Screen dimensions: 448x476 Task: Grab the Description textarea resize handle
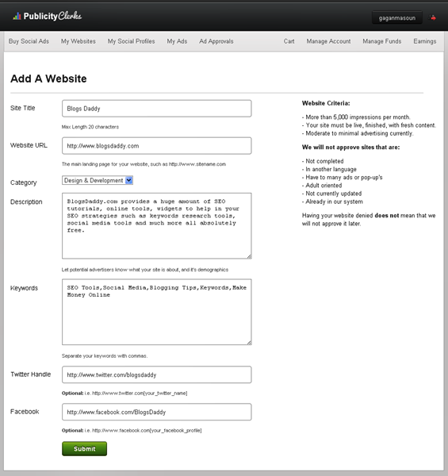[249, 256]
